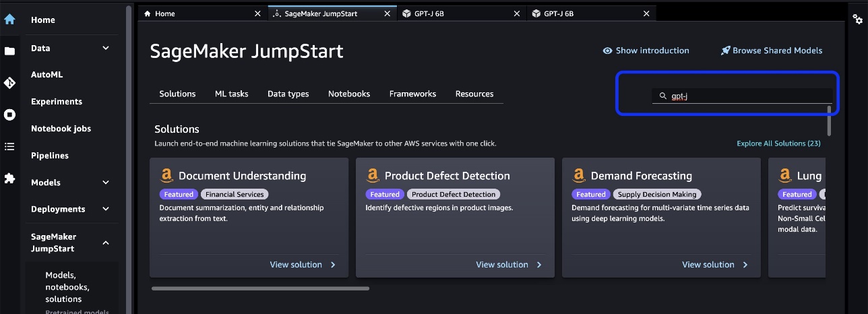Switch to the second GPT-J 6B tab
The image size is (868, 314).
[x=590, y=13]
